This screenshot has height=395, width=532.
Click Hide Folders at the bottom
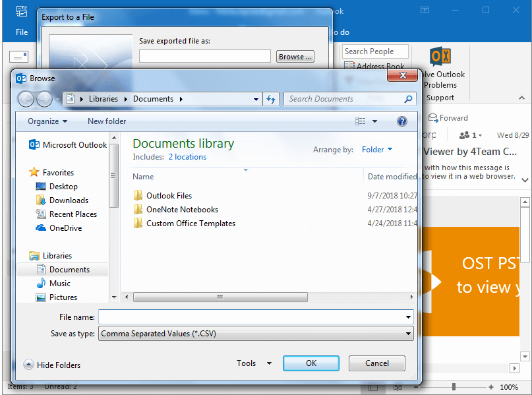coord(52,365)
